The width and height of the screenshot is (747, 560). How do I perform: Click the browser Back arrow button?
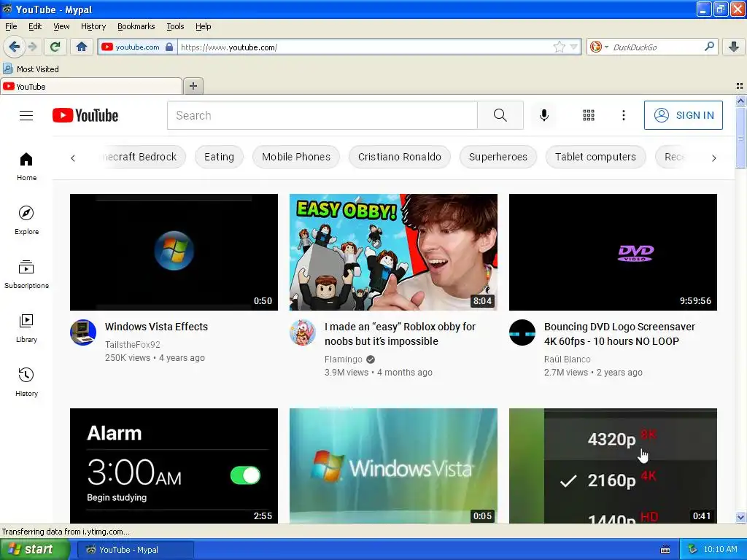pos(14,47)
